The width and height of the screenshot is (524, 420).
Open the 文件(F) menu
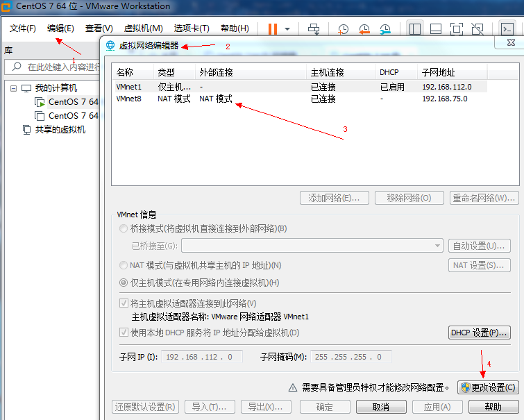click(23, 28)
